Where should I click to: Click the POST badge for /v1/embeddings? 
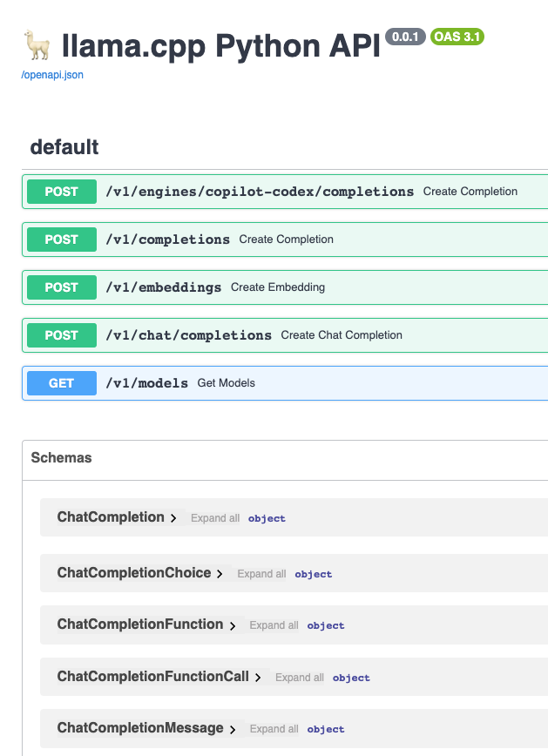[x=61, y=287]
